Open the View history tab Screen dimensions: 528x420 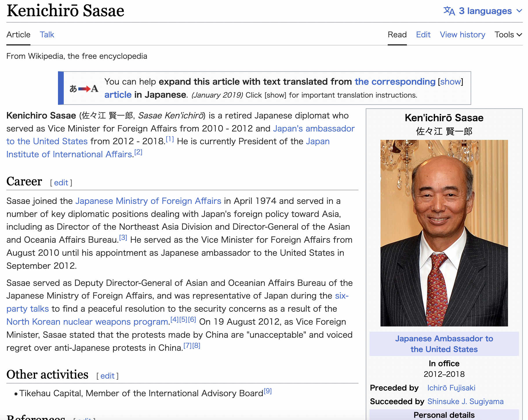(463, 35)
